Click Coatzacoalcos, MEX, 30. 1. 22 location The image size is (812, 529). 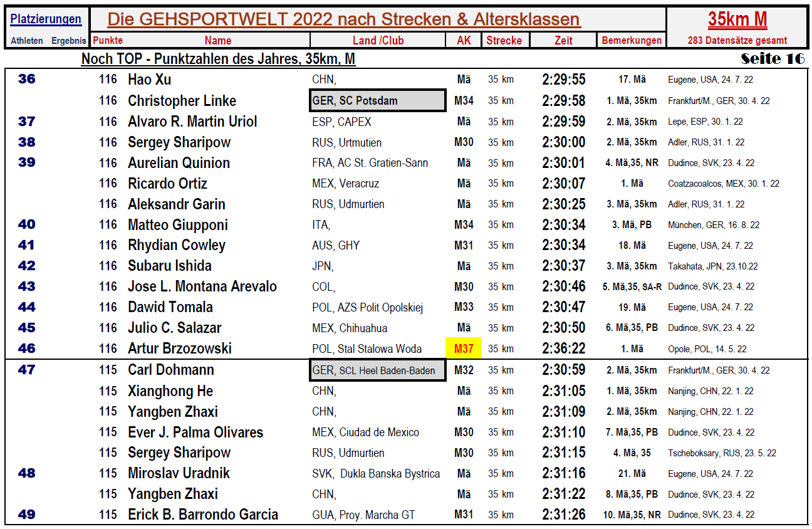click(x=724, y=184)
